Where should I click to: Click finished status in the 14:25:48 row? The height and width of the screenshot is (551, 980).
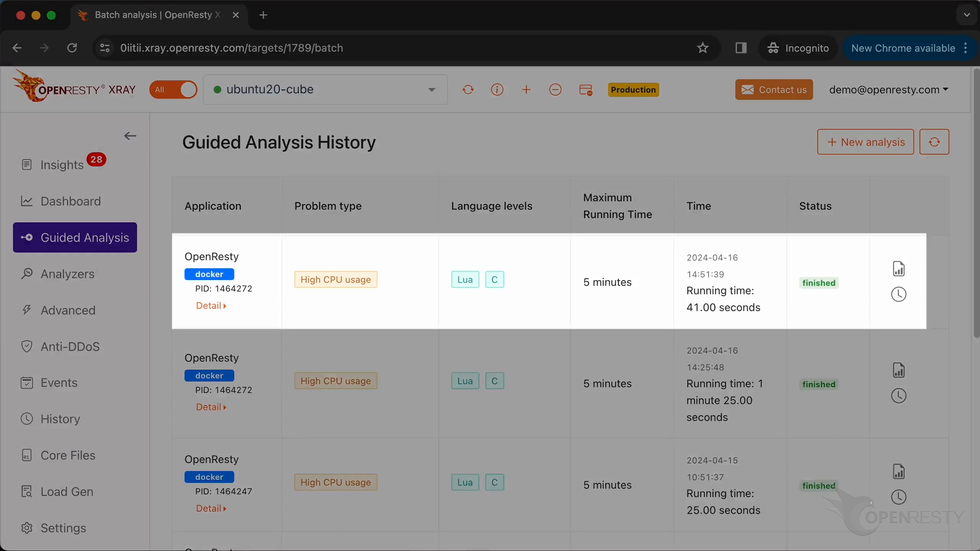[819, 385]
